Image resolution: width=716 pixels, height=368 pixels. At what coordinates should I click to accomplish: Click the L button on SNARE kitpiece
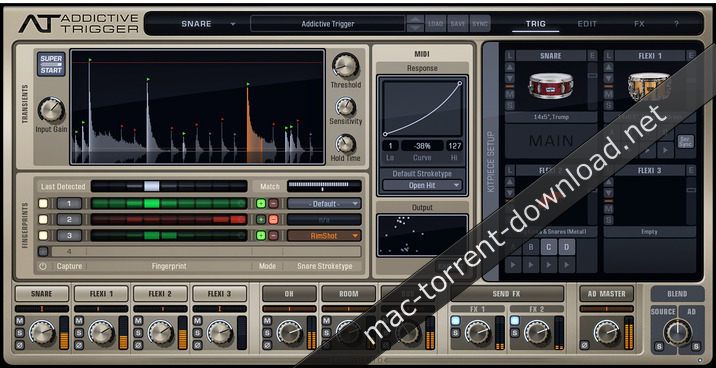(x=510, y=56)
